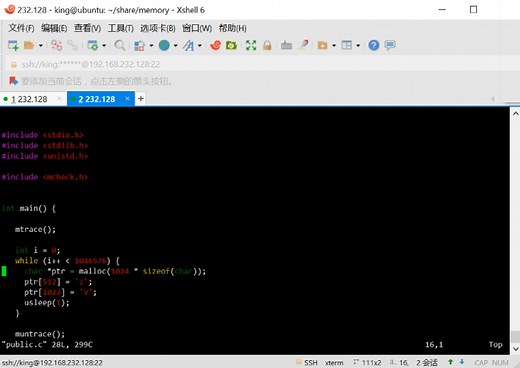Image resolution: width=520 pixels, height=368 pixels.
Task: Click the highlight pen toolbar icon
Action: [303, 45]
